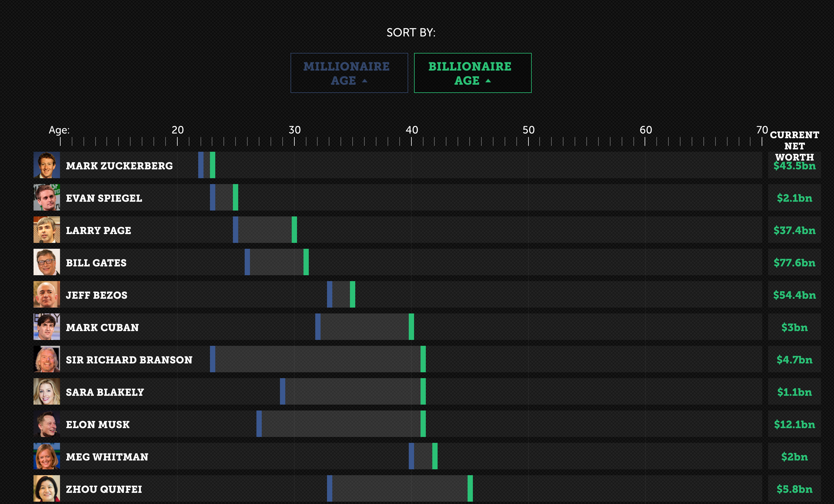Click Bill Gates' green billionaire marker
834x504 pixels.
(x=306, y=262)
